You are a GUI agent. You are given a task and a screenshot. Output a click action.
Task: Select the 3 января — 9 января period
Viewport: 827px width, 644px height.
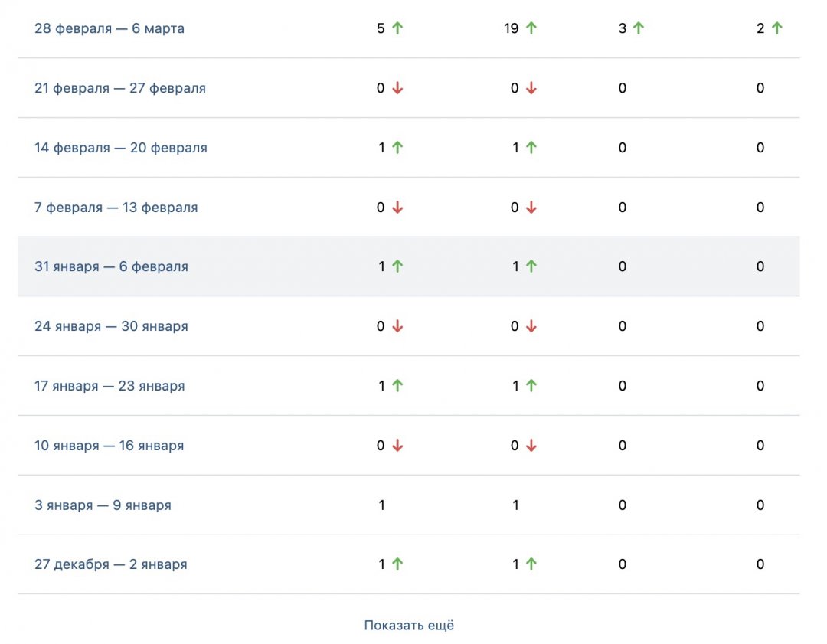pos(103,505)
